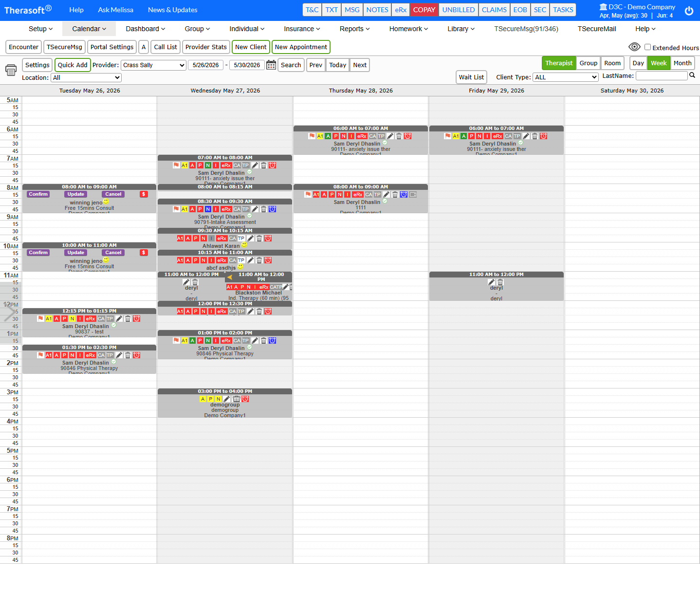
Task: Open the printer icon beside Settings
Action: coord(11,70)
